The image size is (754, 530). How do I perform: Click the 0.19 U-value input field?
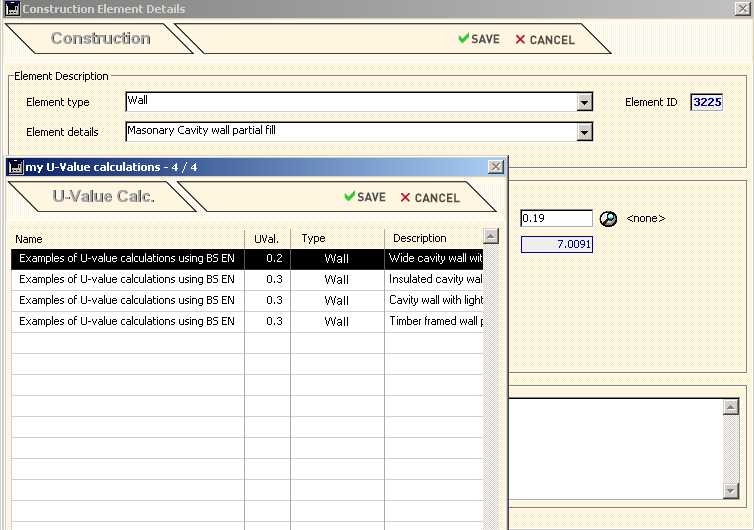[556, 218]
